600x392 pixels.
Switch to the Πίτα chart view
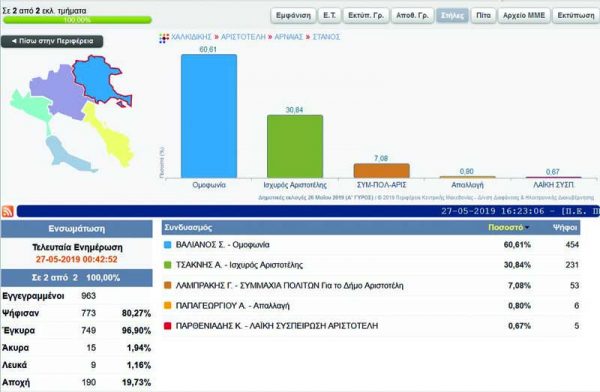click(x=483, y=15)
